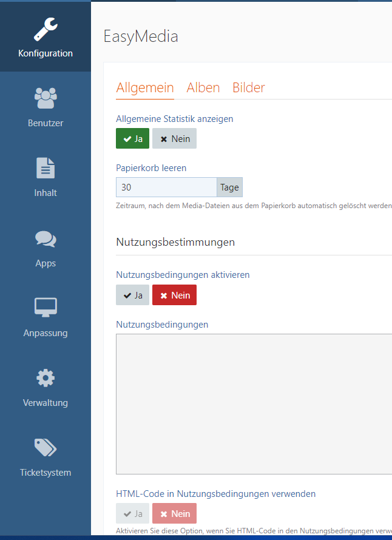Open the Konfiguration wrench icon

point(46,29)
